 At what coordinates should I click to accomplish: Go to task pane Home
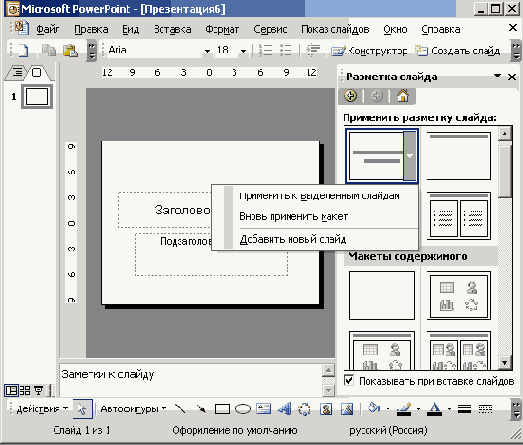403,96
